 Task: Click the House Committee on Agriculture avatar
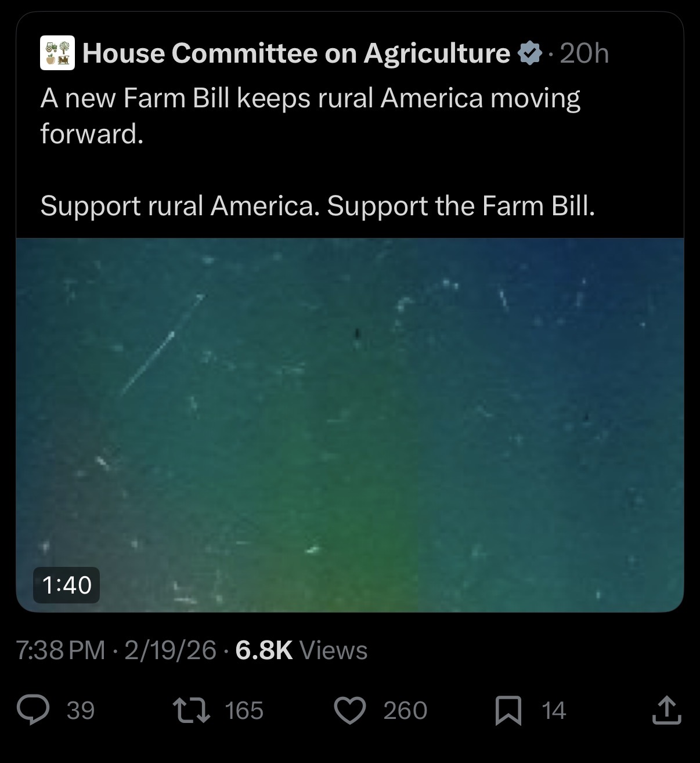point(57,53)
